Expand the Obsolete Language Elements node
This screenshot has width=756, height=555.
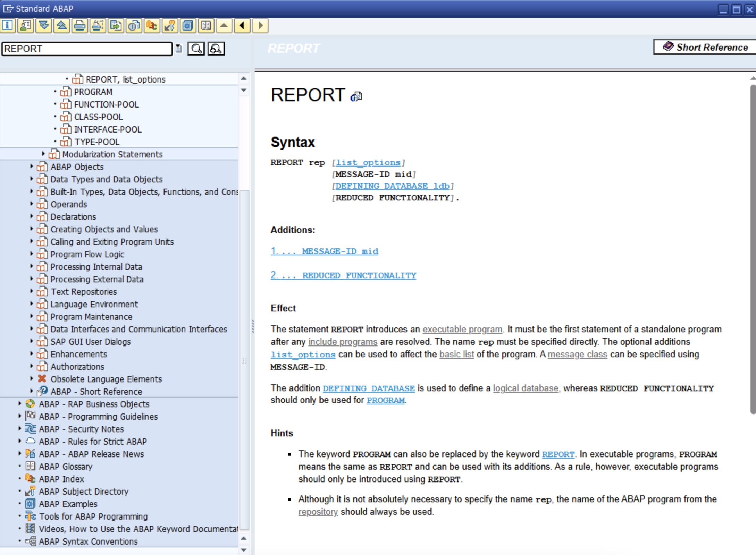(32, 379)
